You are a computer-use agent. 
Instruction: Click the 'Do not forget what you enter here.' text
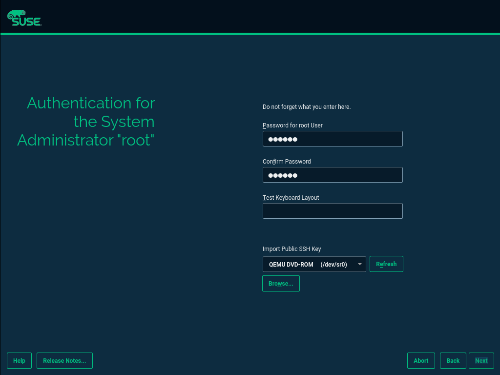[x=306, y=107]
